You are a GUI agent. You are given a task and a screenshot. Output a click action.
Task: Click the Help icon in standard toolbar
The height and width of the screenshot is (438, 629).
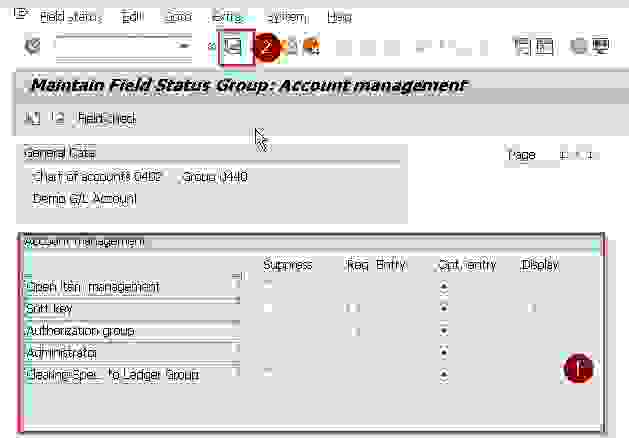(578, 47)
